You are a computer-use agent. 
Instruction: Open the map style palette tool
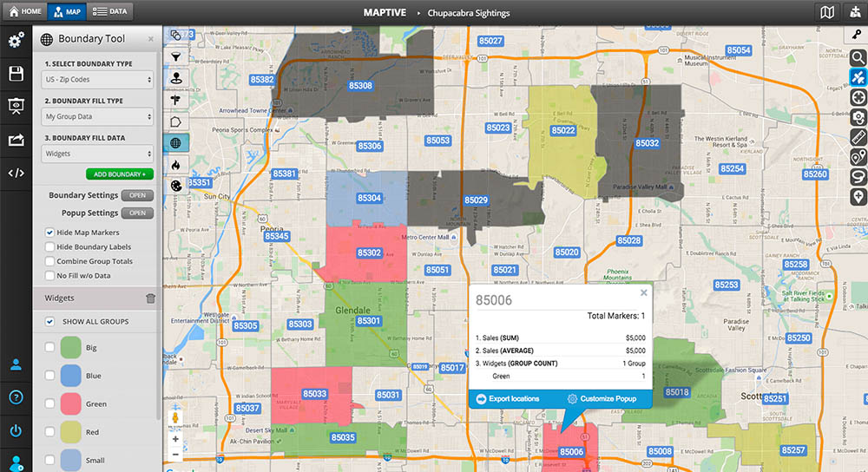(x=176, y=186)
